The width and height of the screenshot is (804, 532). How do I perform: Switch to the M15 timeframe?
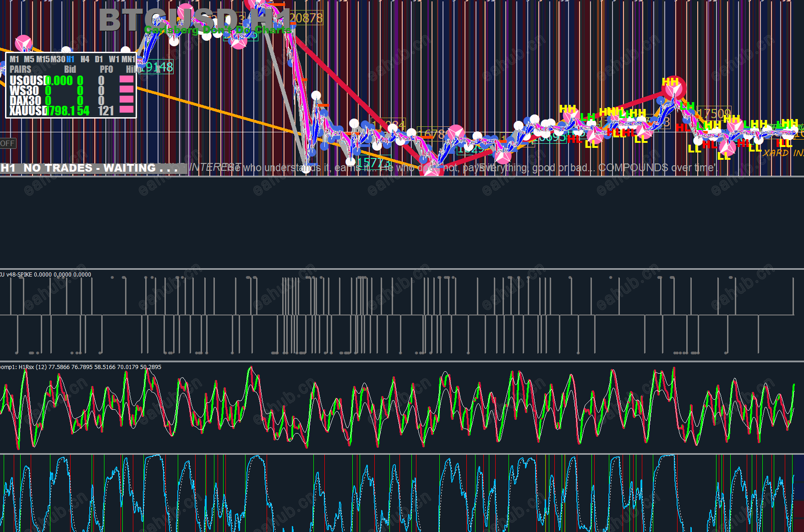pyautogui.click(x=43, y=59)
